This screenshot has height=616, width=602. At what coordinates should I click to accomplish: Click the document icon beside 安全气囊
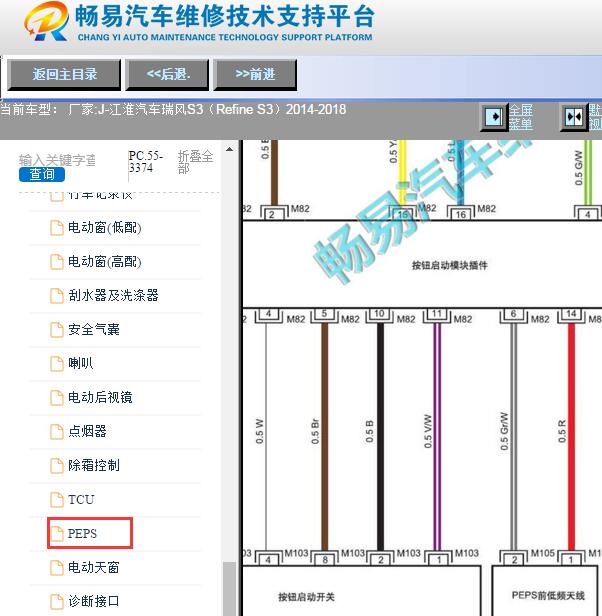click(x=57, y=330)
